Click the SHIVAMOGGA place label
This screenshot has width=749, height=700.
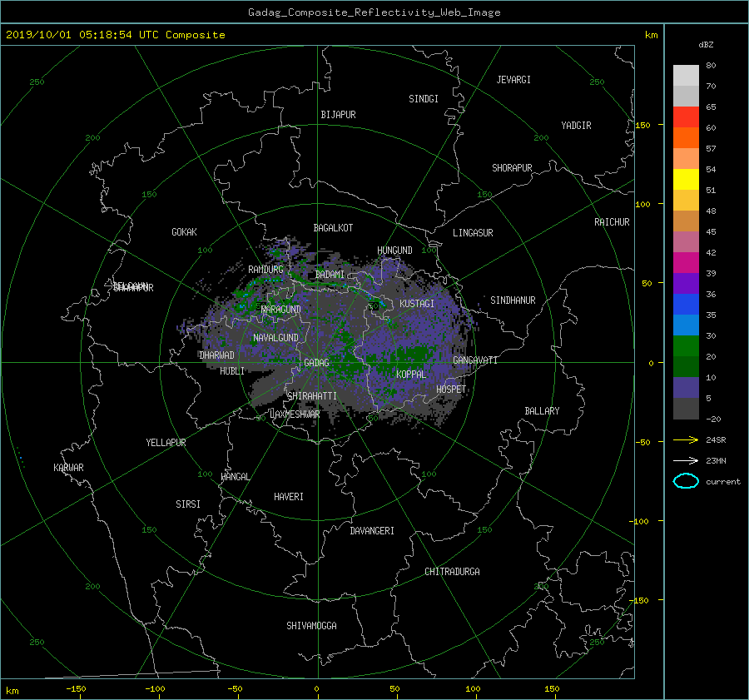[311, 626]
